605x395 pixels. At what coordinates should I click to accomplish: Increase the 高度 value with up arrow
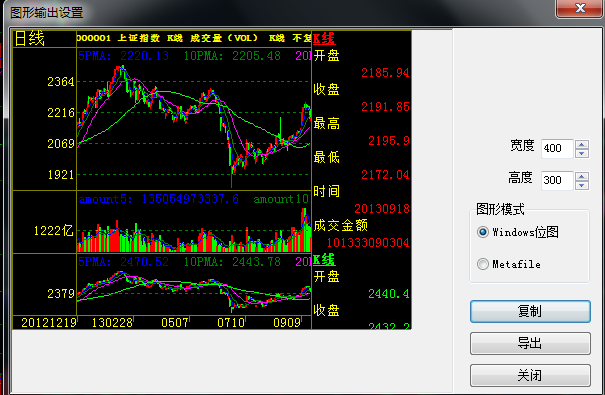[x=582, y=176]
